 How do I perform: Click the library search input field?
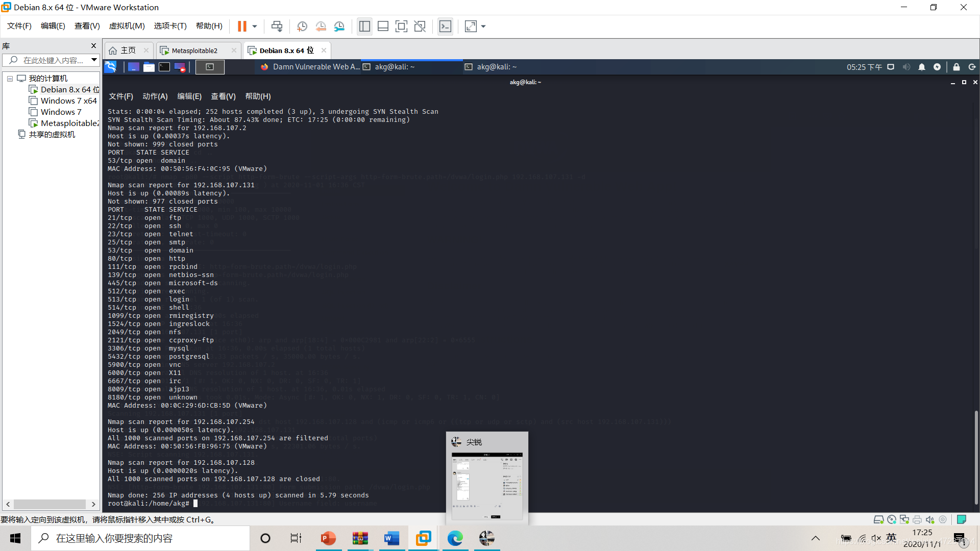tap(53, 60)
